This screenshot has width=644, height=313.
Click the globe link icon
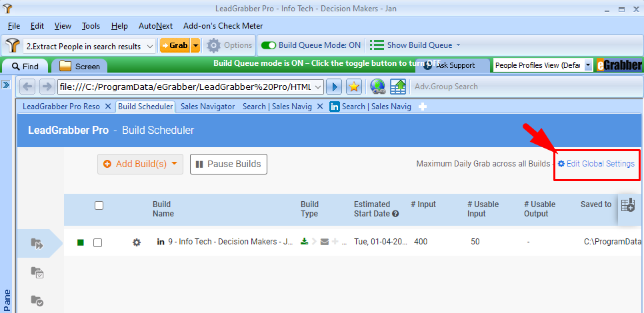pos(377,87)
